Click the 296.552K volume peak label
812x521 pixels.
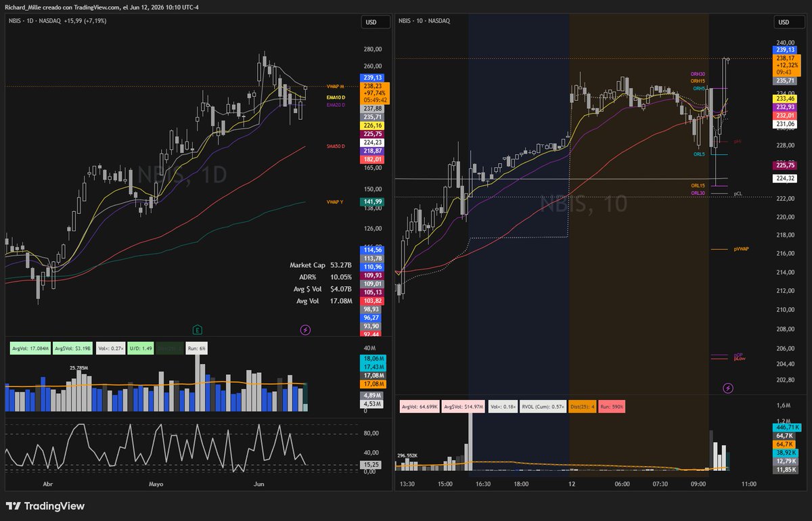click(409, 455)
